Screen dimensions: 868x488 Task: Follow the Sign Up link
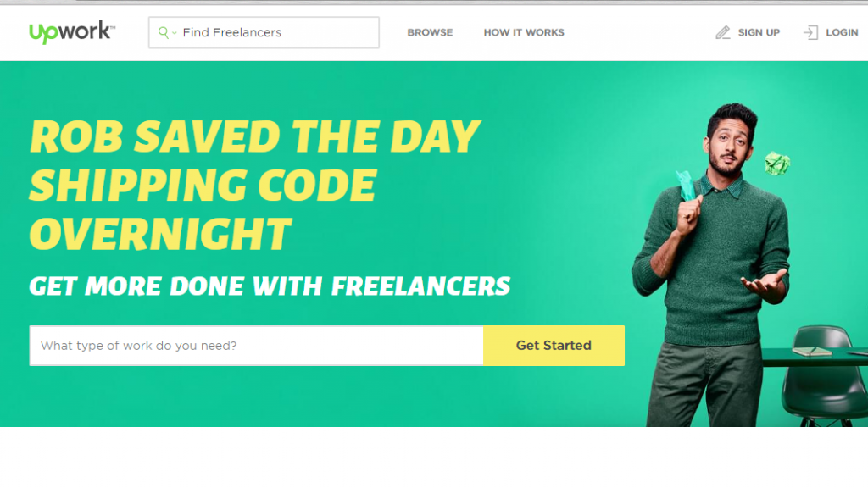tap(759, 33)
